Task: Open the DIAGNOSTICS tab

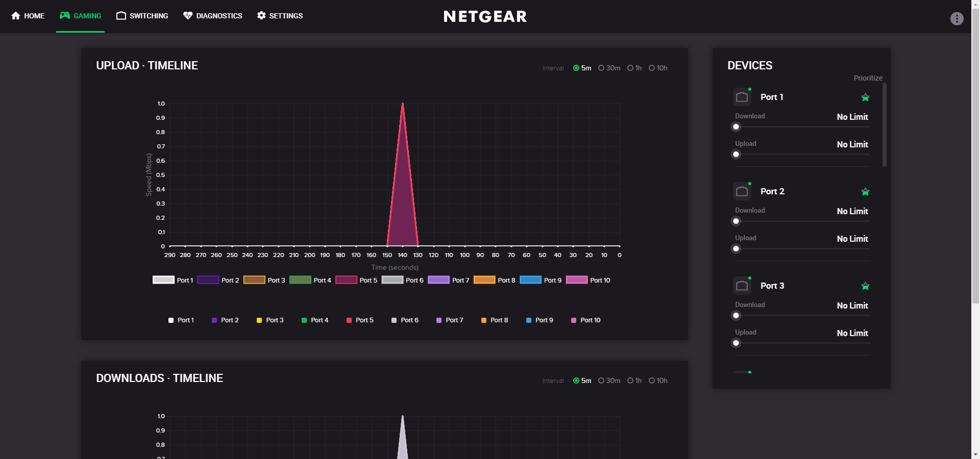Action: 212,16
